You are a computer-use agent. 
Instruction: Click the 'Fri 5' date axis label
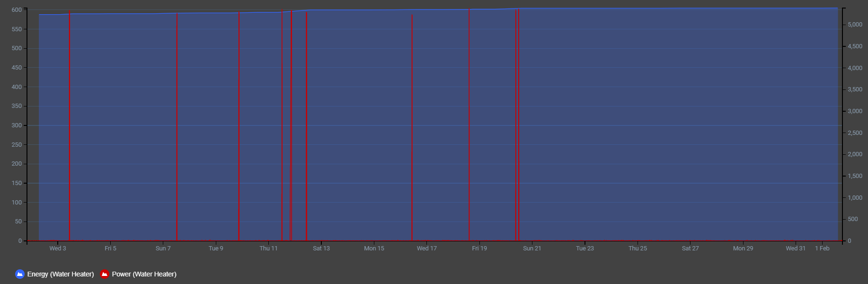tap(110, 248)
